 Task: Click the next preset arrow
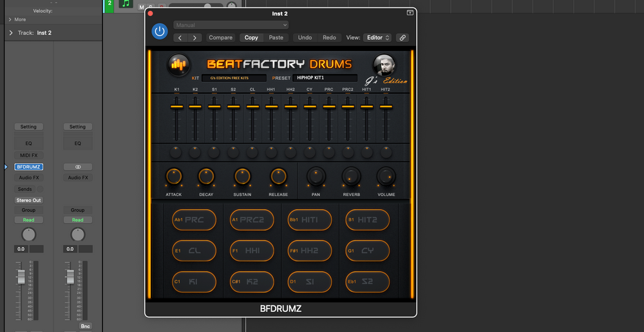(x=194, y=37)
